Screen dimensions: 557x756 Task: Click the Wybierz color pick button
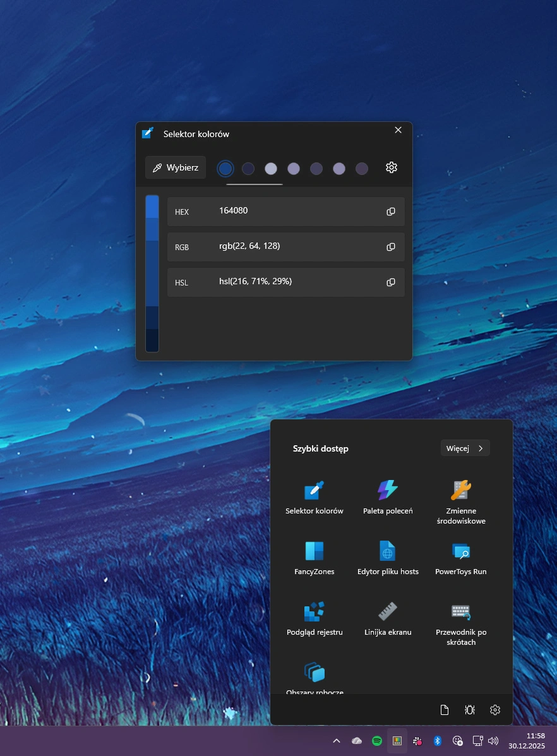coord(176,167)
